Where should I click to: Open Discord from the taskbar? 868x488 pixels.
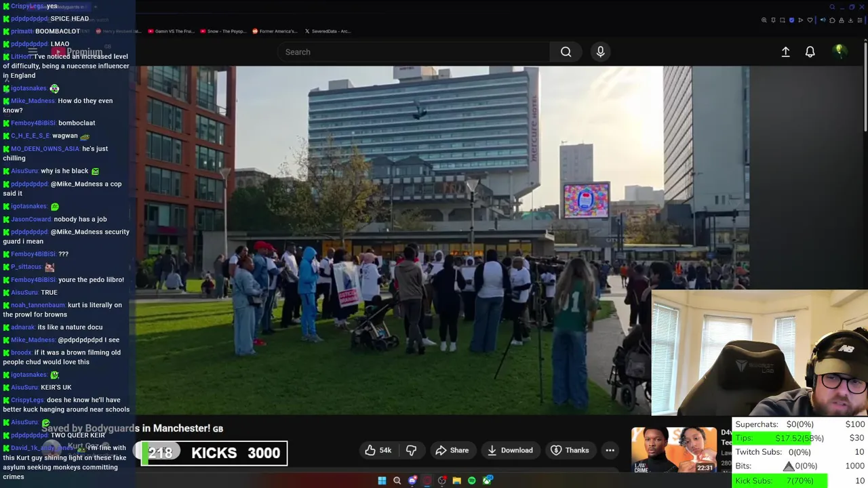click(412, 481)
